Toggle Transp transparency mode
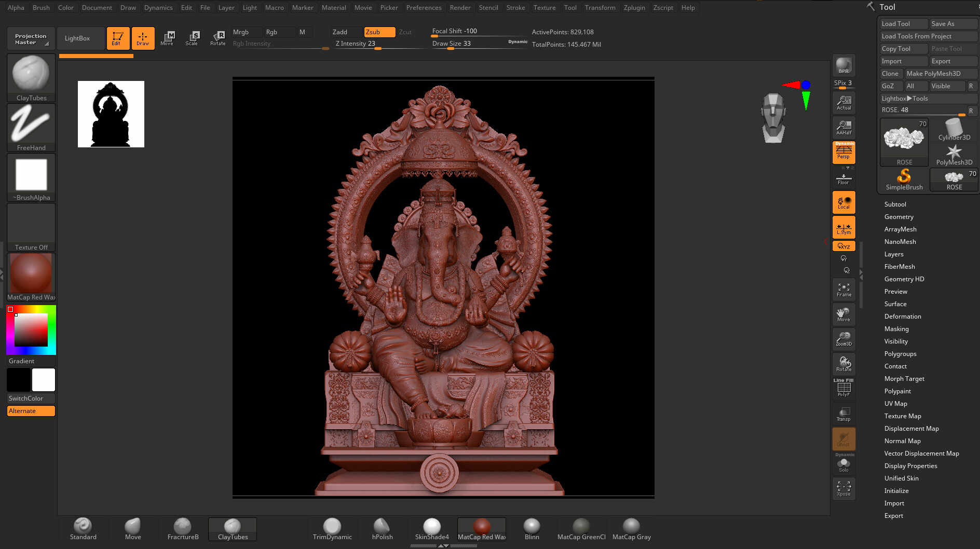This screenshot has height=549, width=980. (x=843, y=414)
